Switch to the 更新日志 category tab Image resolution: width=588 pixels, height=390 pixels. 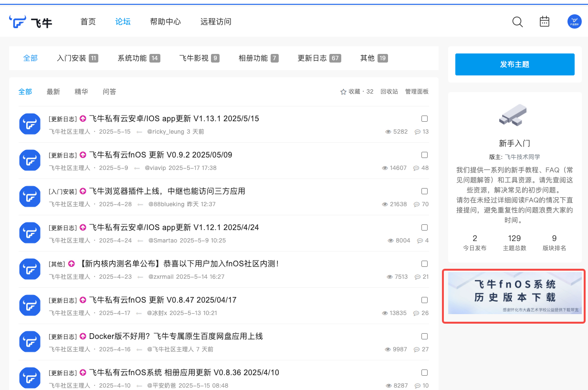click(x=319, y=58)
